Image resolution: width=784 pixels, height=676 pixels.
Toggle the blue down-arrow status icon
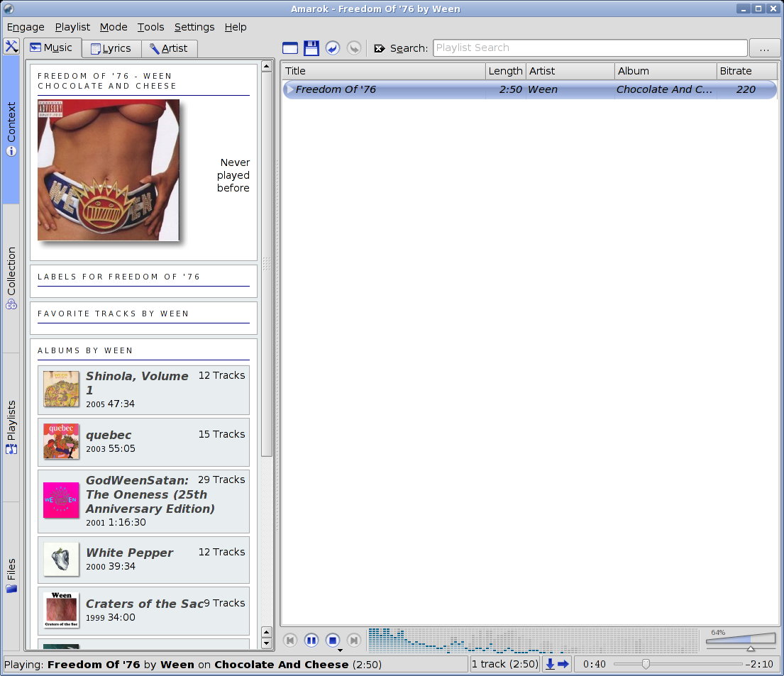click(x=550, y=664)
